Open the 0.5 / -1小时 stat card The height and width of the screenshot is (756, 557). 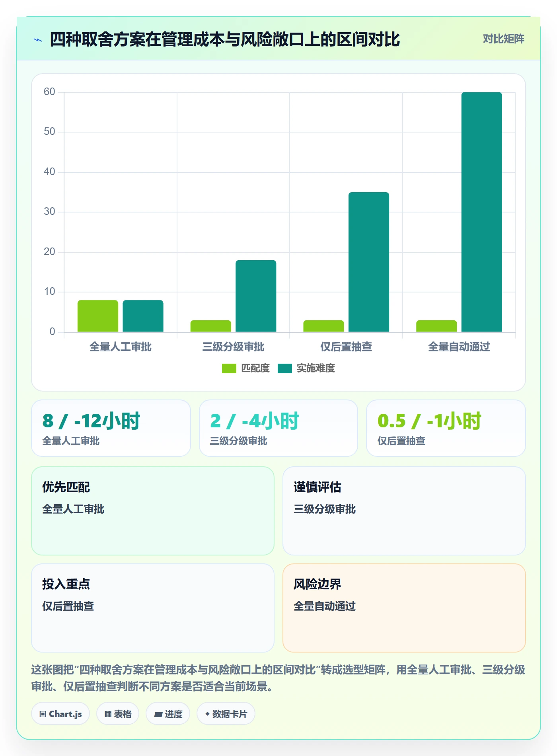(x=446, y=428)
